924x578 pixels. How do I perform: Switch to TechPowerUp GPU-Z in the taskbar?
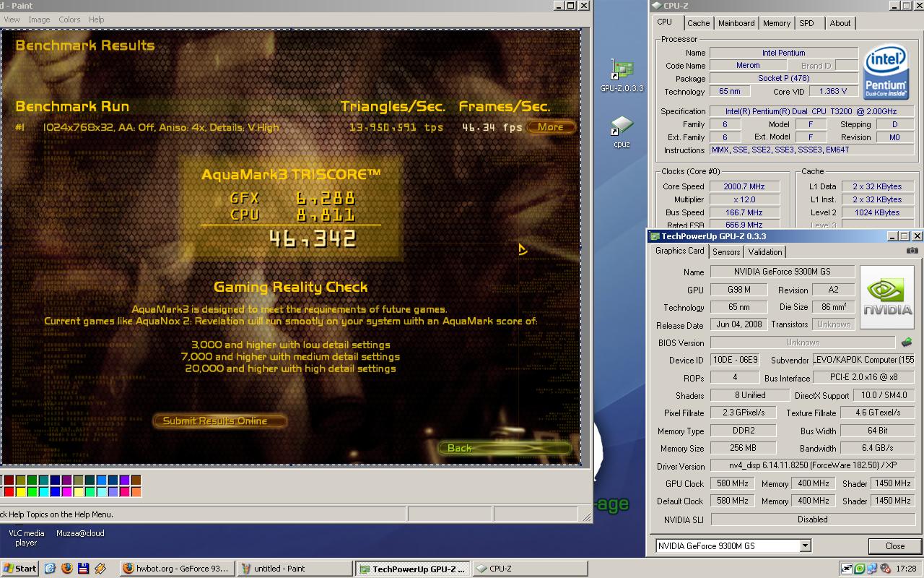412,569
